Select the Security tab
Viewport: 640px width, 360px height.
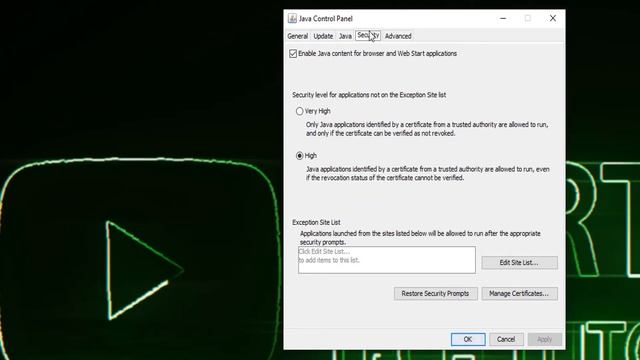click(x=368, y=36)
